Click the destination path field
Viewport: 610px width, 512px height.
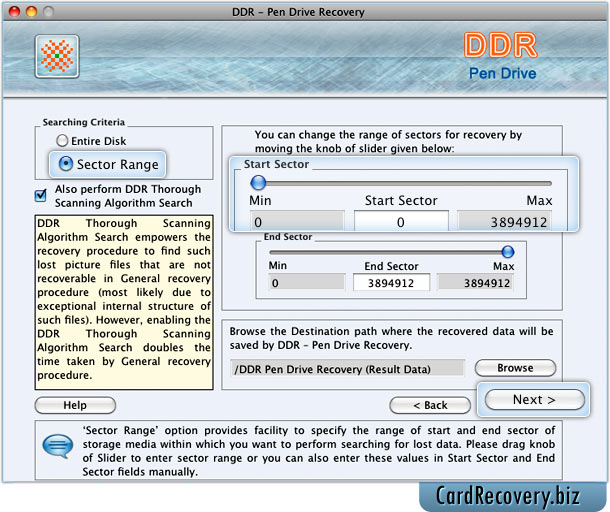click(x=347, y=368)
